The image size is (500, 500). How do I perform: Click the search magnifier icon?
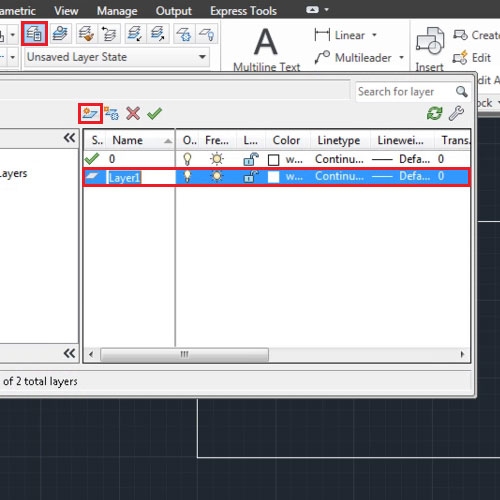(462, 91)
